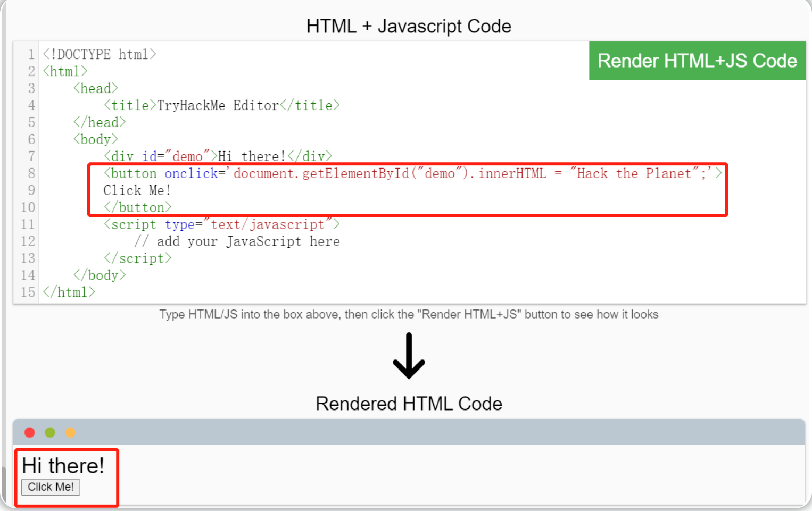Click the orange dot in browser bar

70,432
